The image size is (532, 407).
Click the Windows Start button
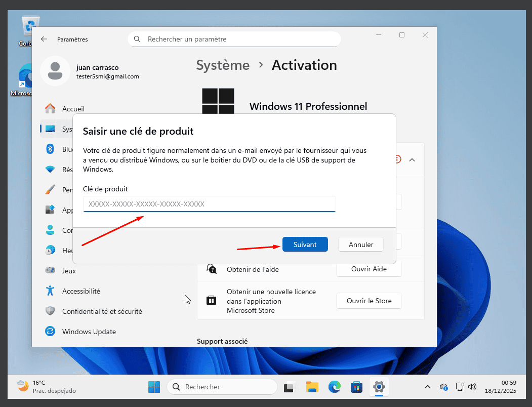[154, 387]
